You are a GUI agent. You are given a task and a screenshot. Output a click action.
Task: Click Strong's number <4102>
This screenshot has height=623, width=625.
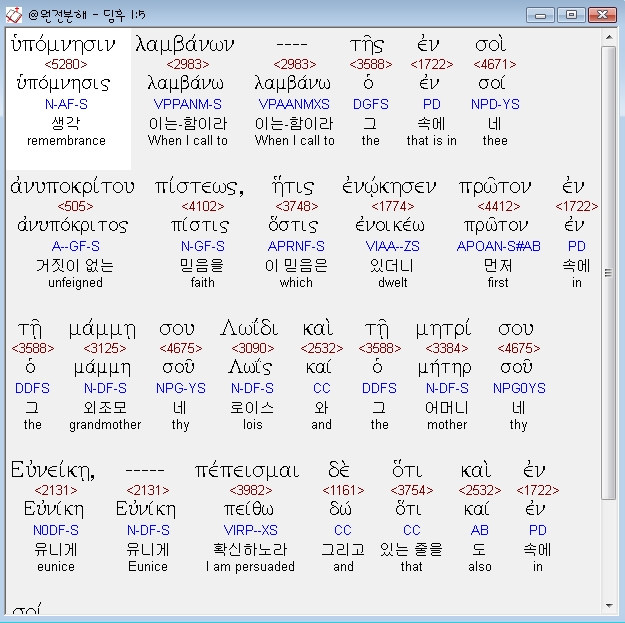click(202, 206)
